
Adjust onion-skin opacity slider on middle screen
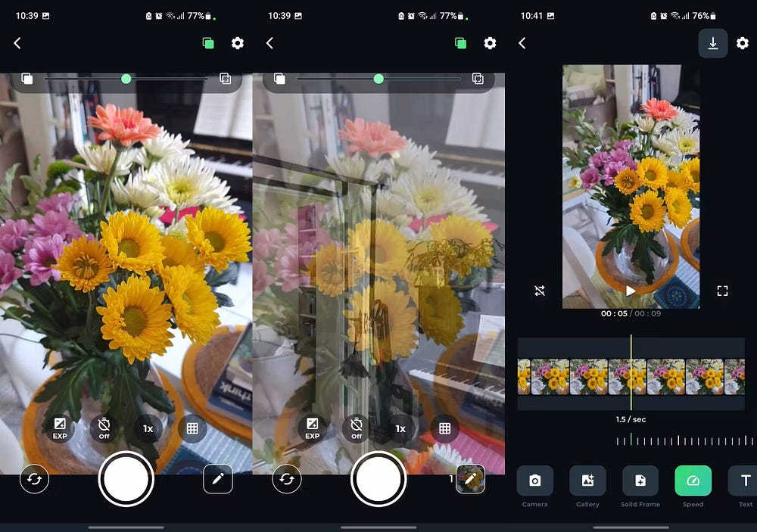[378, 79]
